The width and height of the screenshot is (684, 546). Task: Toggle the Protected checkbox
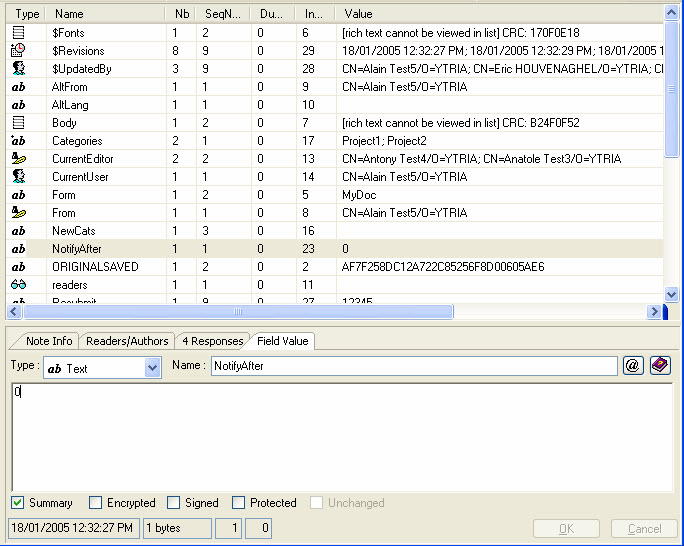pos(239,503)
